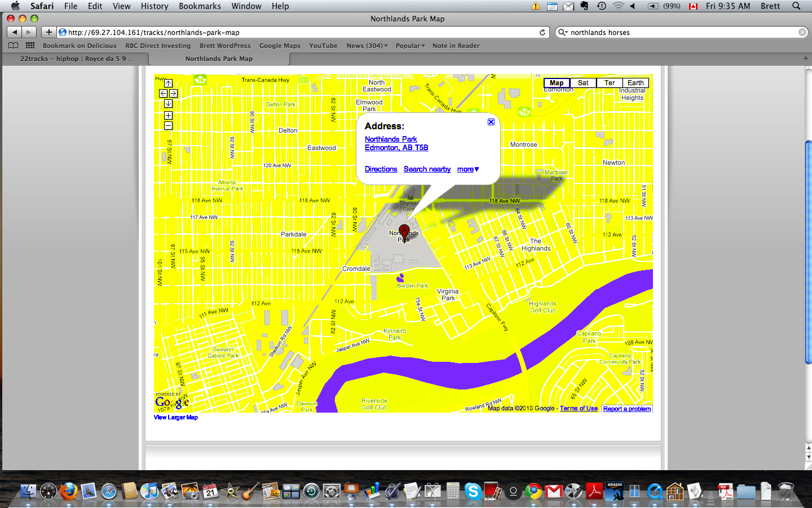Open YouTube bookmark
Viewport: 812px width, 508px height.
click(x=323, y=46)
